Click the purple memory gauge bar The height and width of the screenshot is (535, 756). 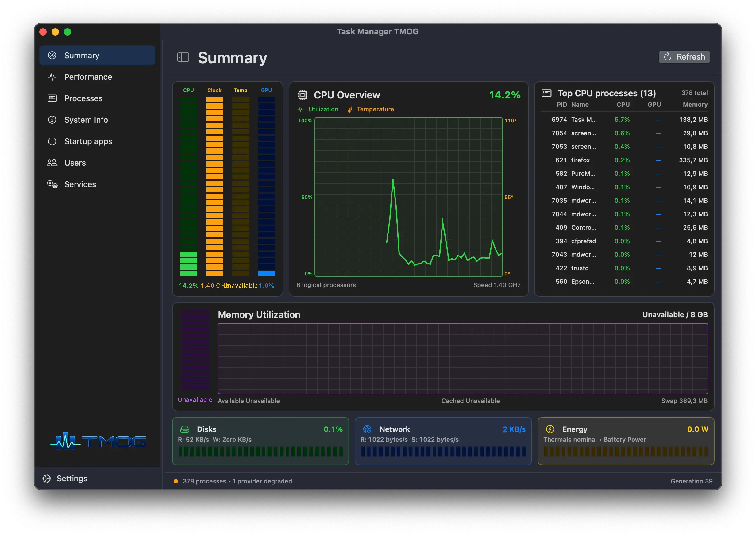195,350
